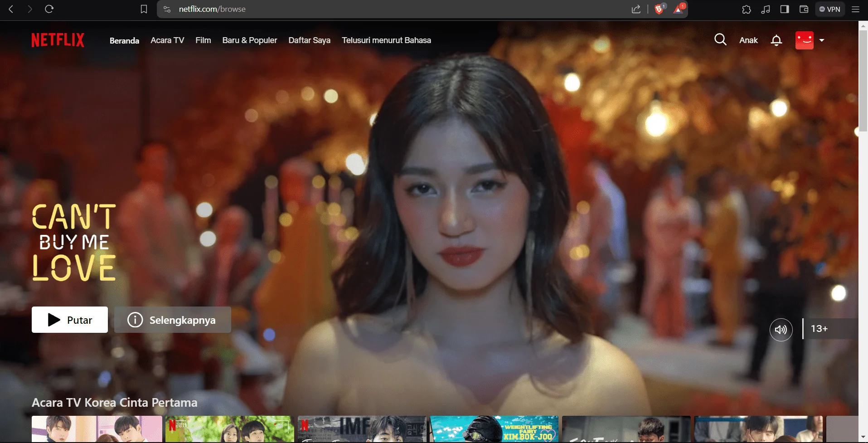Open the extensions puzzle icon
Viewport: 868px width, 443px height.
(x=747, y=9)
